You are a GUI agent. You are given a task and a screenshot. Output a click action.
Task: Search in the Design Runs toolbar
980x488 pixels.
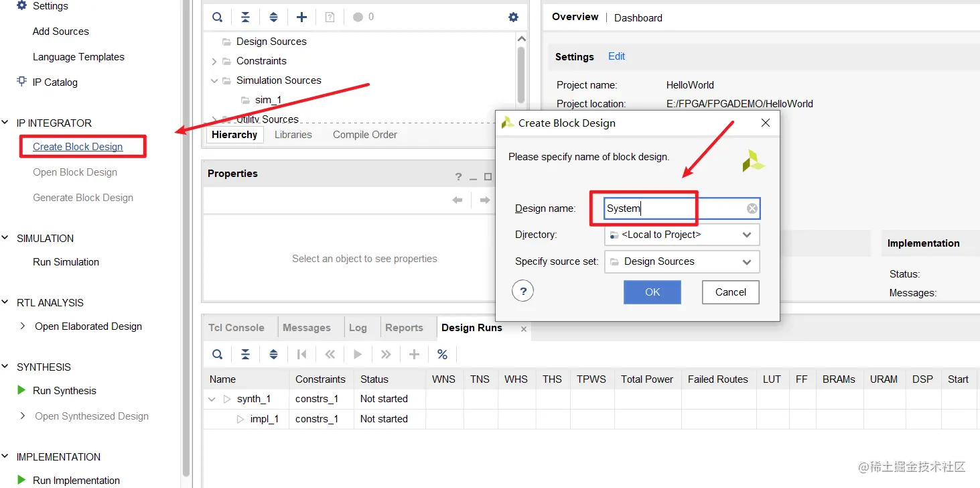pos(217,355)
